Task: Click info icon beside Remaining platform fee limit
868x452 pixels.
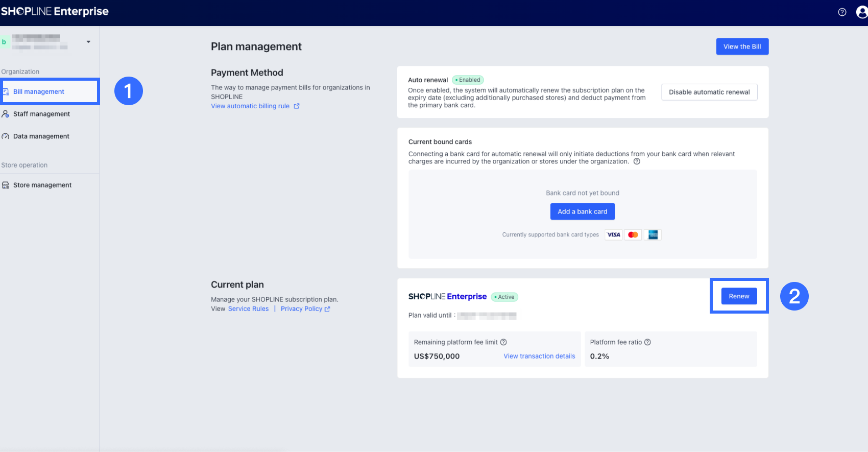Action: tap(503, 342)
